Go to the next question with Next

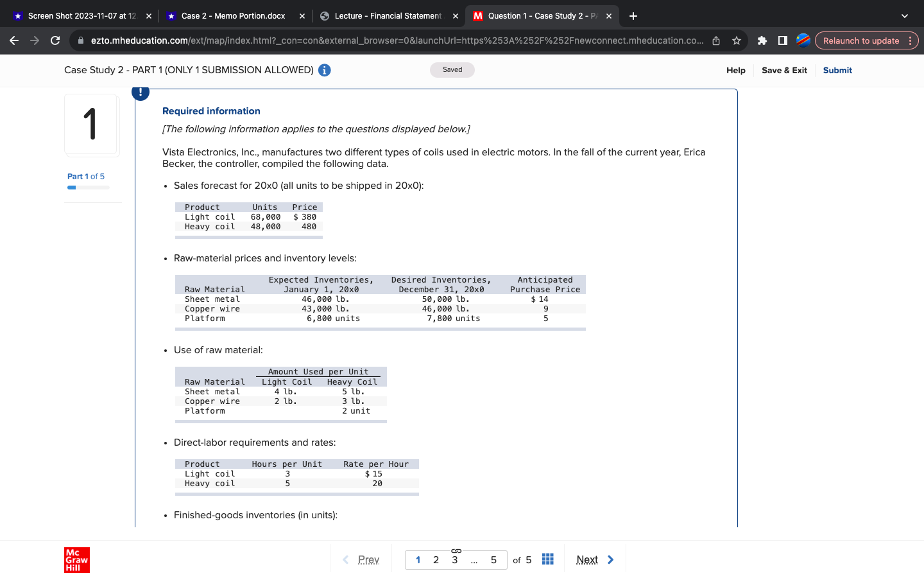point(595,559)
